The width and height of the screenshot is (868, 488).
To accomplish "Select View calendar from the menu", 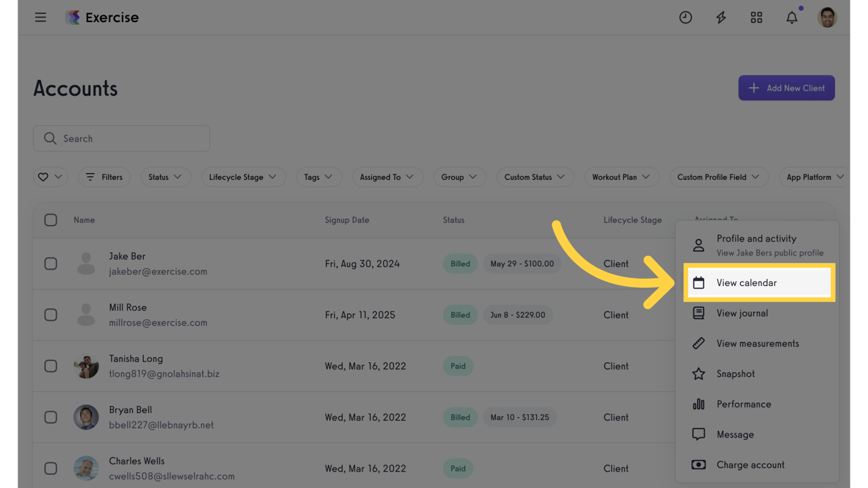I will tap(747, 282).
